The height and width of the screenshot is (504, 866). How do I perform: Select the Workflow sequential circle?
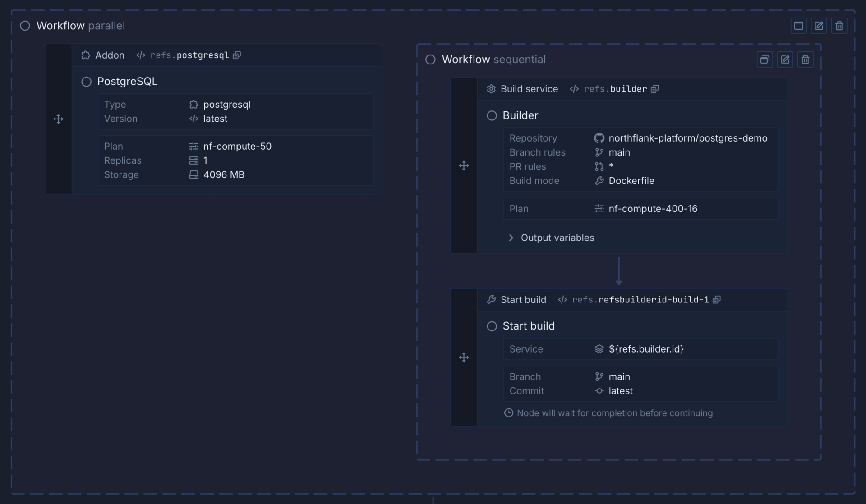click(x=430, y=60)
